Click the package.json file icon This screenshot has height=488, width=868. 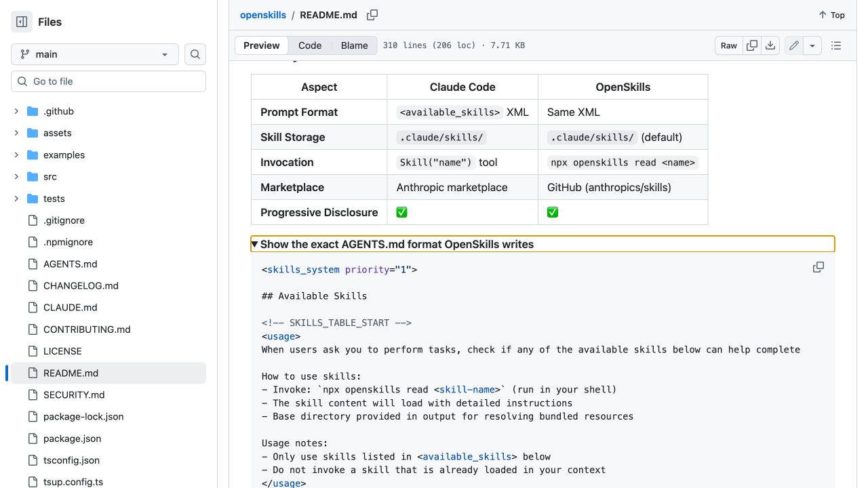33,439
